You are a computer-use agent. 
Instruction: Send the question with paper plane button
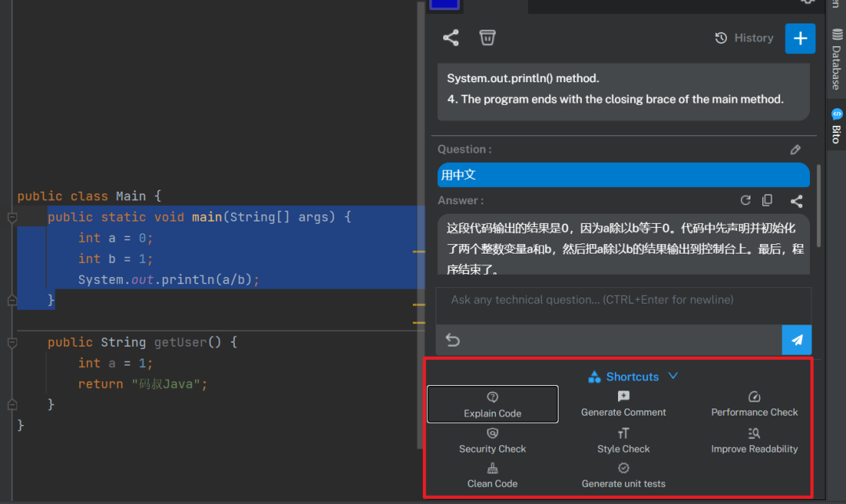pos(797,340)
